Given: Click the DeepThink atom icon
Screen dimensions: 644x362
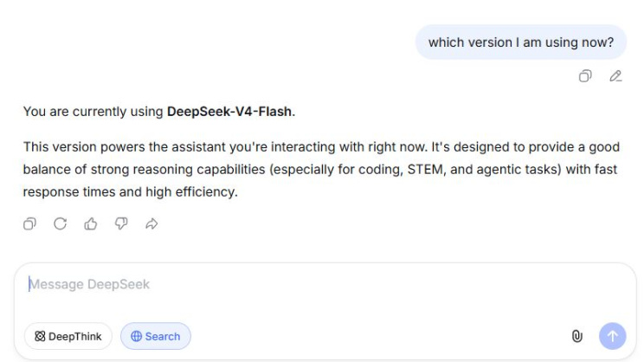Looking at the screenshot, I should coord(40,336).
